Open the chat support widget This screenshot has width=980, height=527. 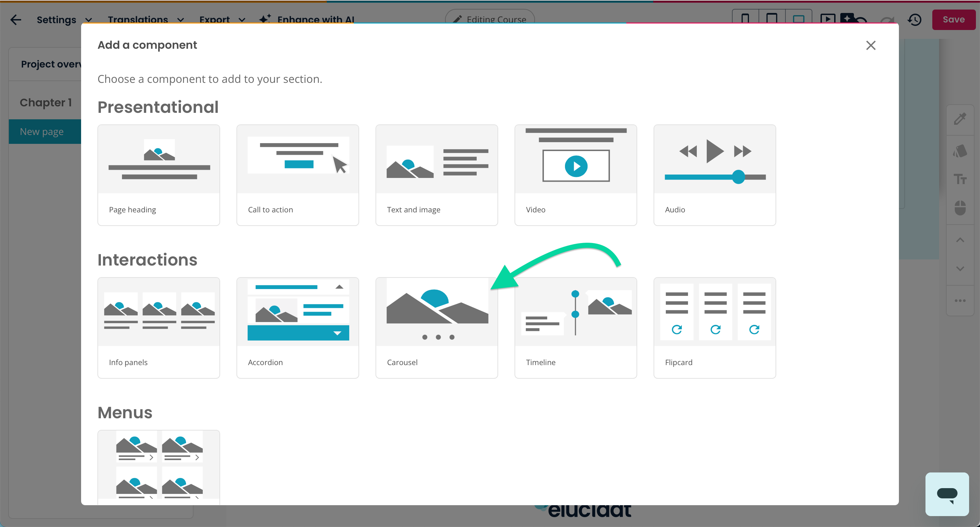947,494
